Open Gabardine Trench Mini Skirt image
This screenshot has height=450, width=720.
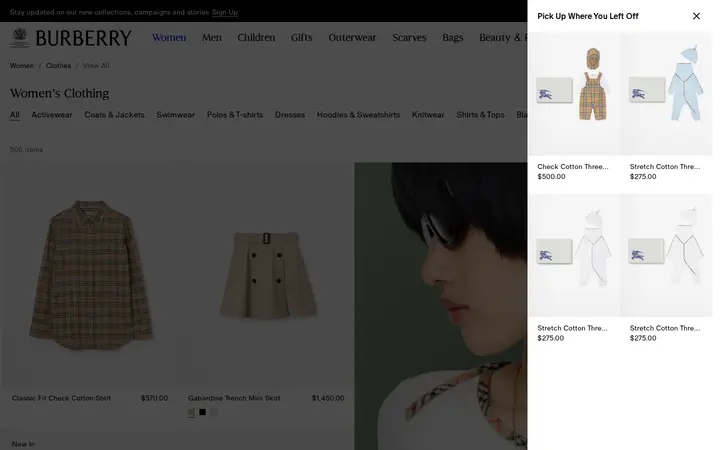(266, 274)
